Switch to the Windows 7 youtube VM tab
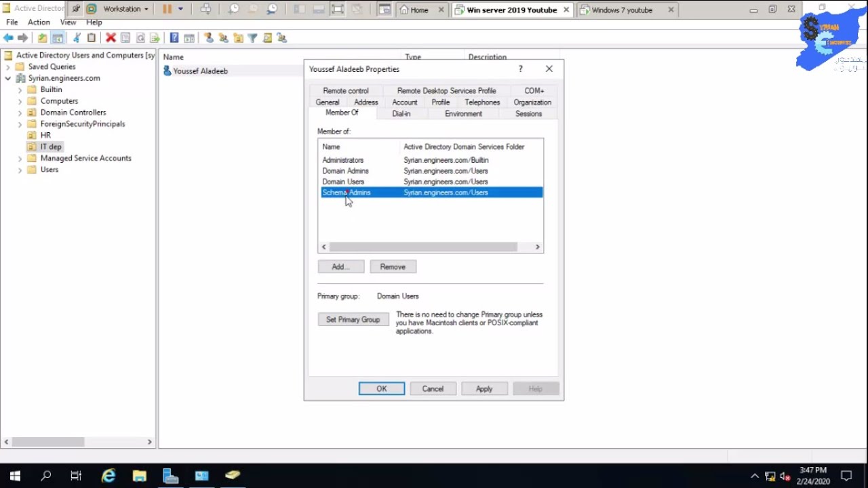868x488 pixels. point(628,10)
